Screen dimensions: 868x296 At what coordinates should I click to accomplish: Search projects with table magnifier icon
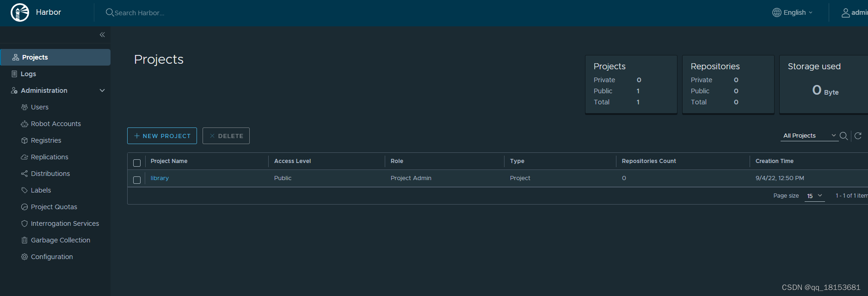click(844, 136)
